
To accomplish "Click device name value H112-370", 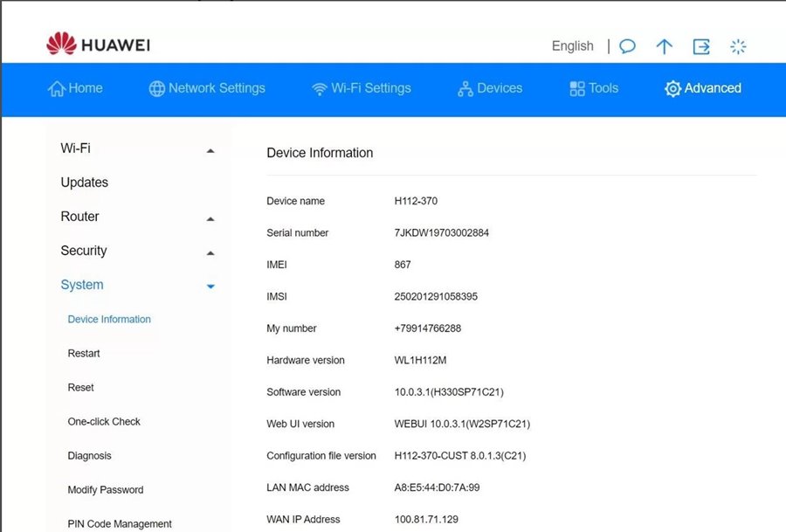I will click(416, 201).
